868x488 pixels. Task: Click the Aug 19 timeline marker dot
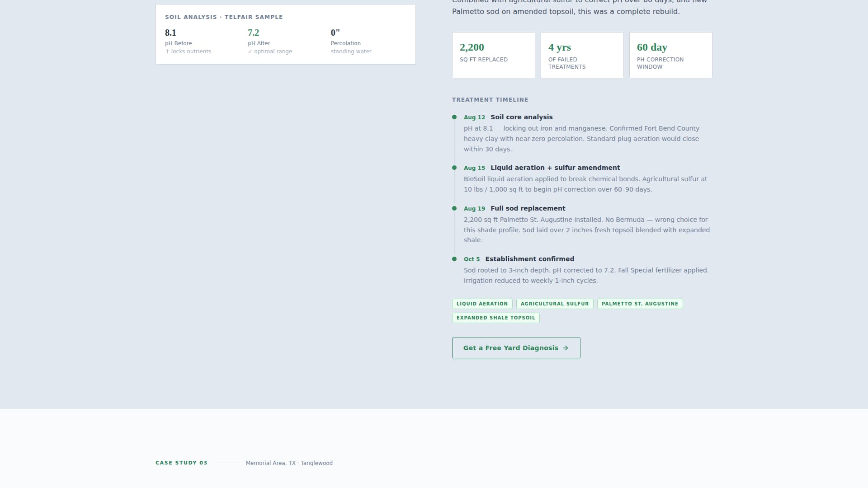454,208
